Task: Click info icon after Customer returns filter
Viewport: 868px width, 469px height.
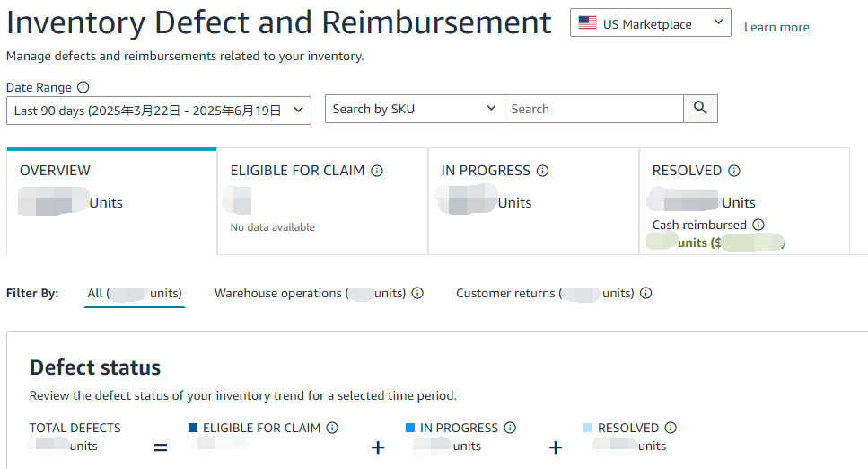Action: pos(645,293)
